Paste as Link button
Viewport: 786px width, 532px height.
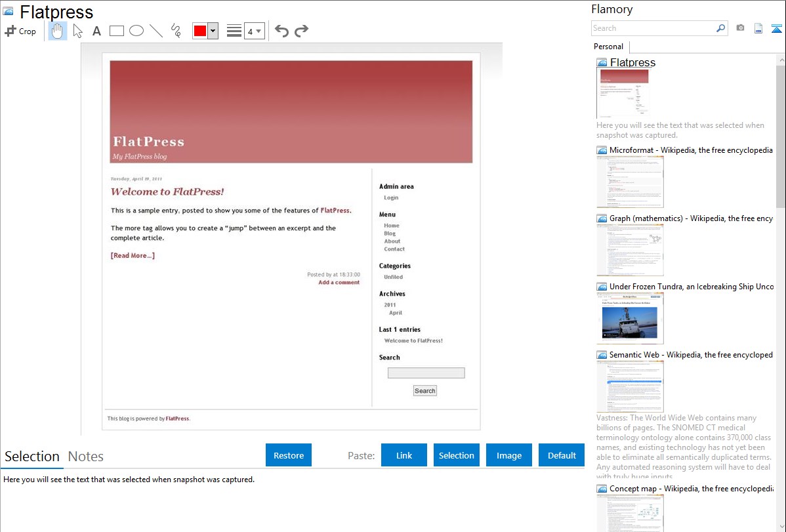pos(404,455)
